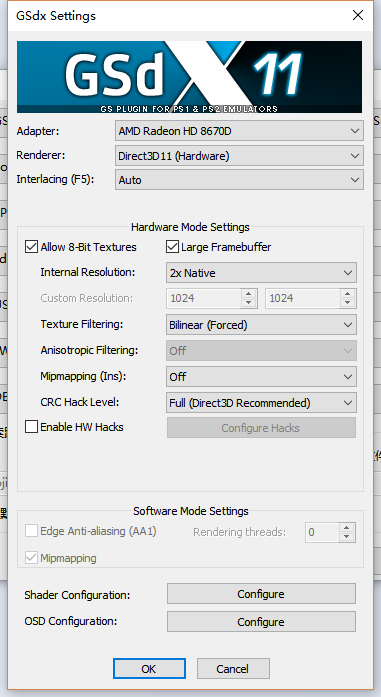Screen dimensions: 381x697
Task: Open the Adapter dropdown list
Action: 239,131
